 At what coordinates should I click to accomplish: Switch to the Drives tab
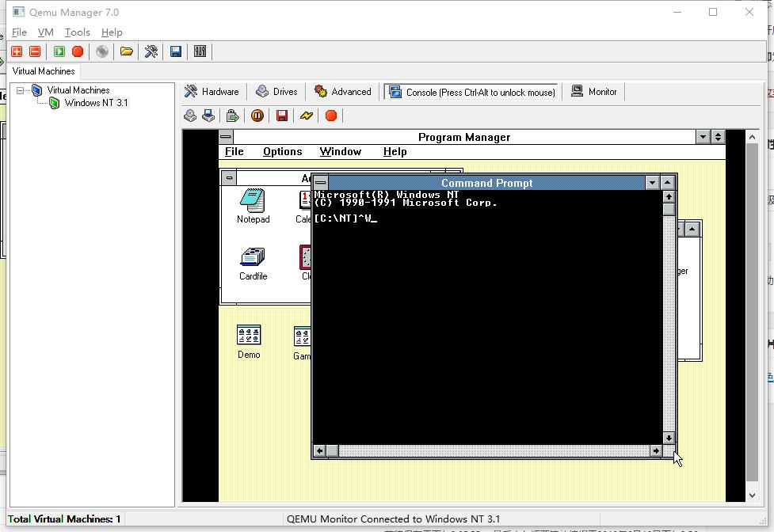(277, 92)
